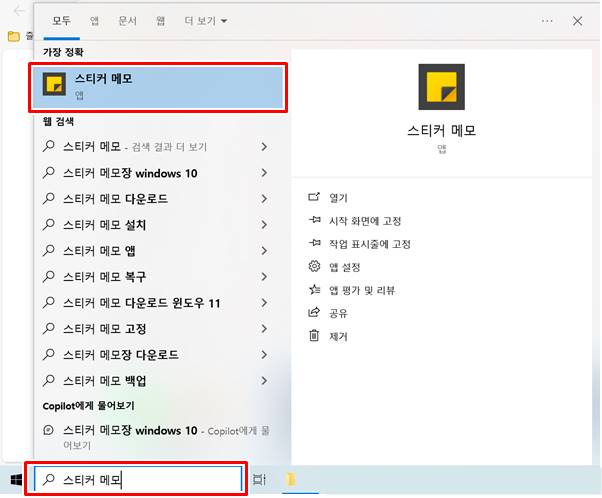Click the Copilot chat icon for 스티커 메모장 windows 10
The image size is (602, 498).
[x=48, y=430]
